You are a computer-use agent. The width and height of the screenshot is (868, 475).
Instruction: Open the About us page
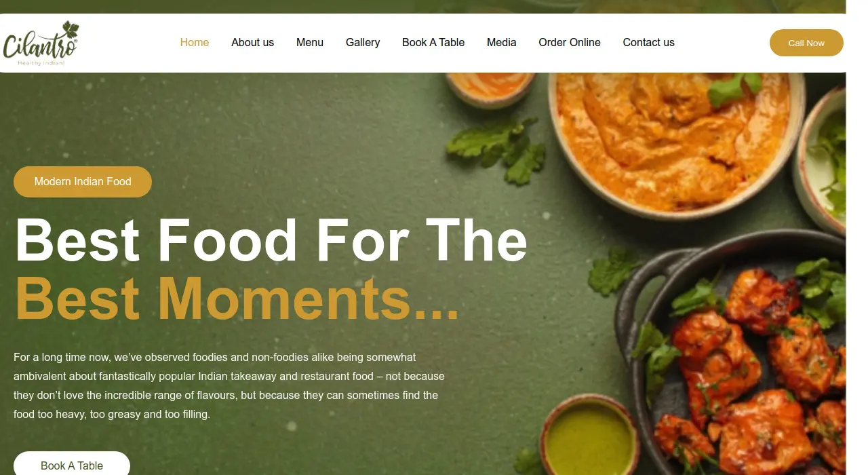pos(252,42)
